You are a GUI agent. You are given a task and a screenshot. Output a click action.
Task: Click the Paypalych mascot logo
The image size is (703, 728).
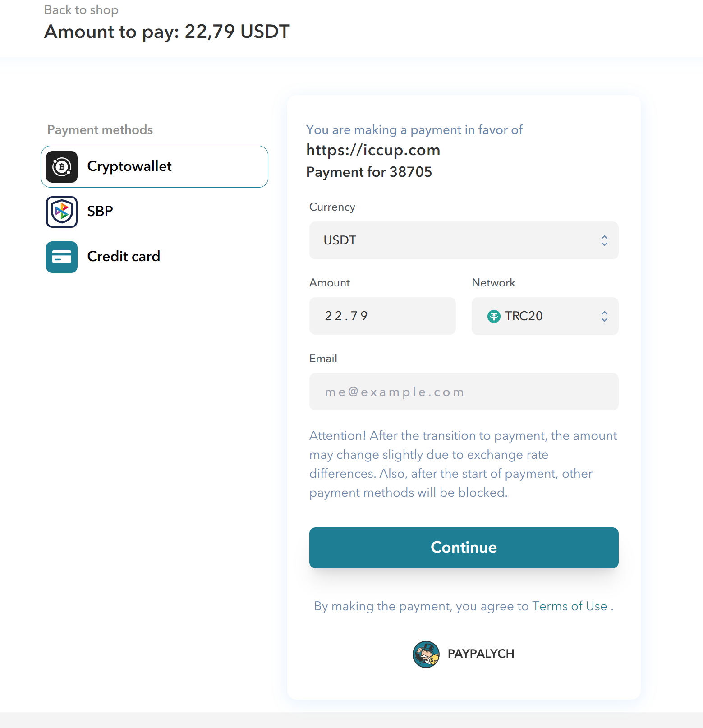[x=426, y=654]
